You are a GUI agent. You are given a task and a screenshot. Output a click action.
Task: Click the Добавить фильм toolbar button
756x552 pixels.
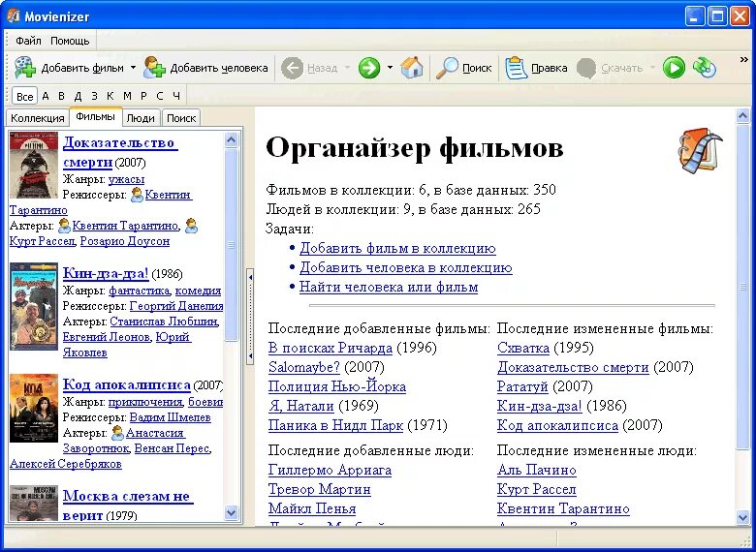[69, 68]
